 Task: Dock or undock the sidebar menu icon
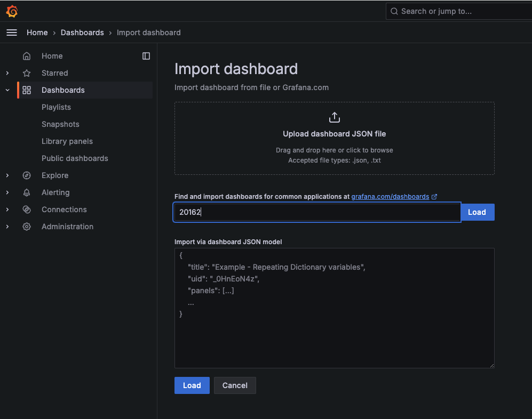[x=146, y=56]
